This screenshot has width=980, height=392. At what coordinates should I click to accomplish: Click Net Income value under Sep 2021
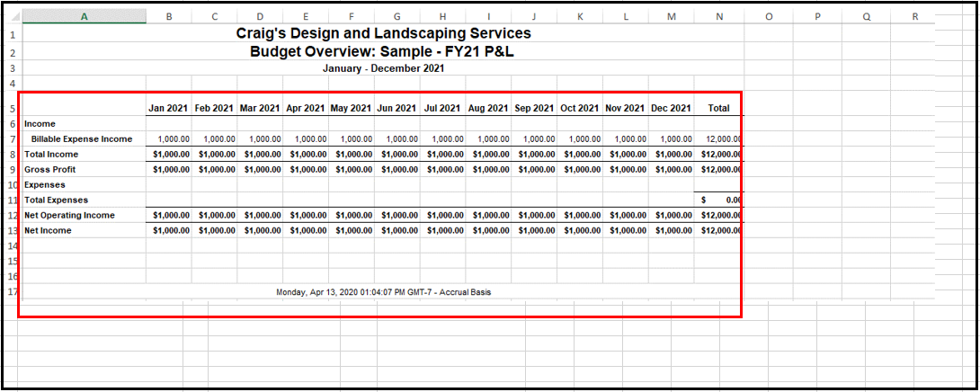click(534, 230)
